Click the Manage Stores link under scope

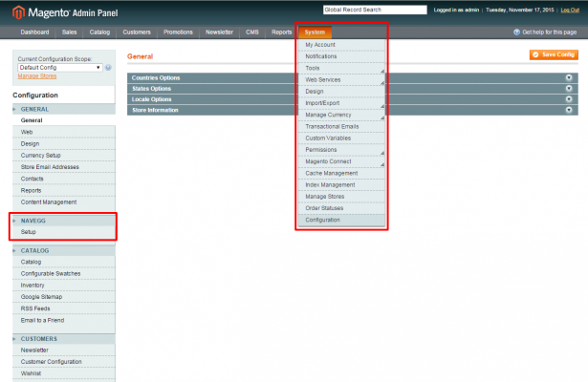coord(37,76)
